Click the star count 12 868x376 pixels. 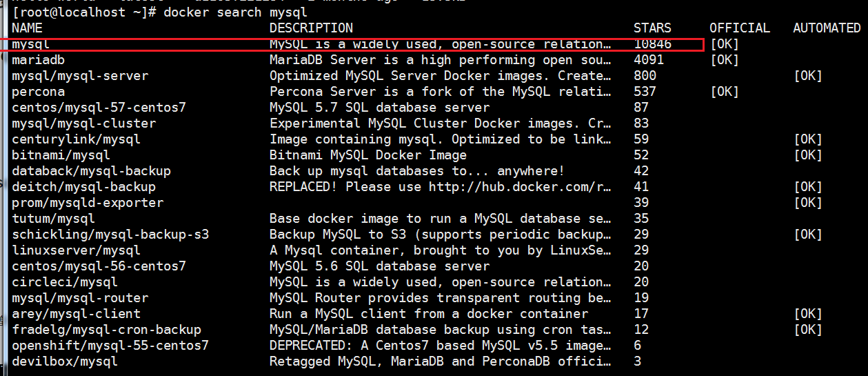[641, 330]
